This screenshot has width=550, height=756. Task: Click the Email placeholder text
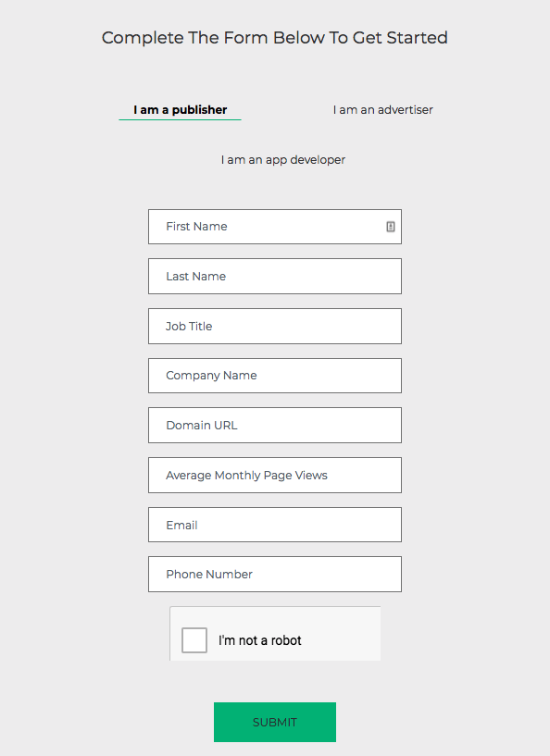181,525
